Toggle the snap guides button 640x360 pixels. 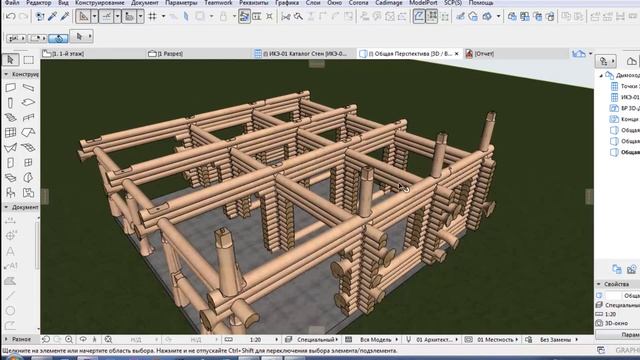107,17
